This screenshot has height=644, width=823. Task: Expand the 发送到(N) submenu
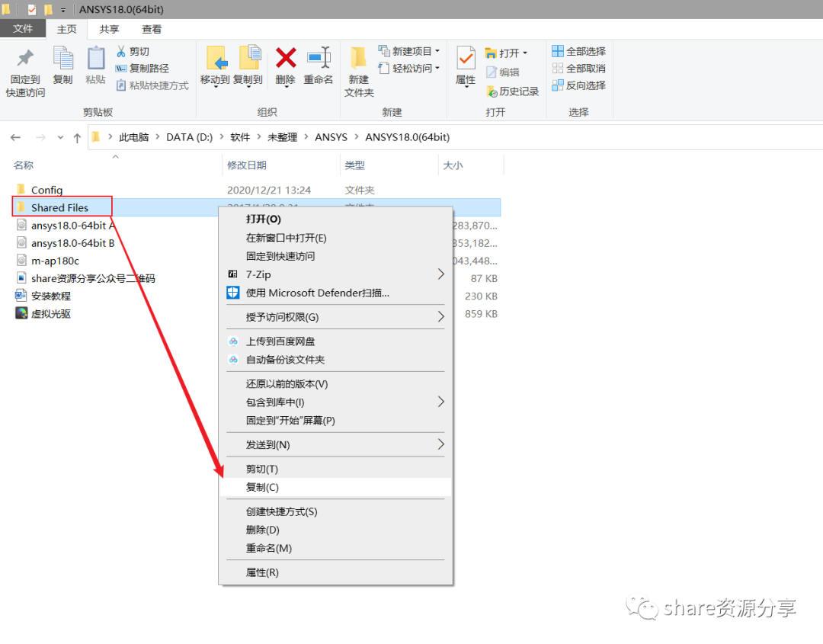point(441,444)
